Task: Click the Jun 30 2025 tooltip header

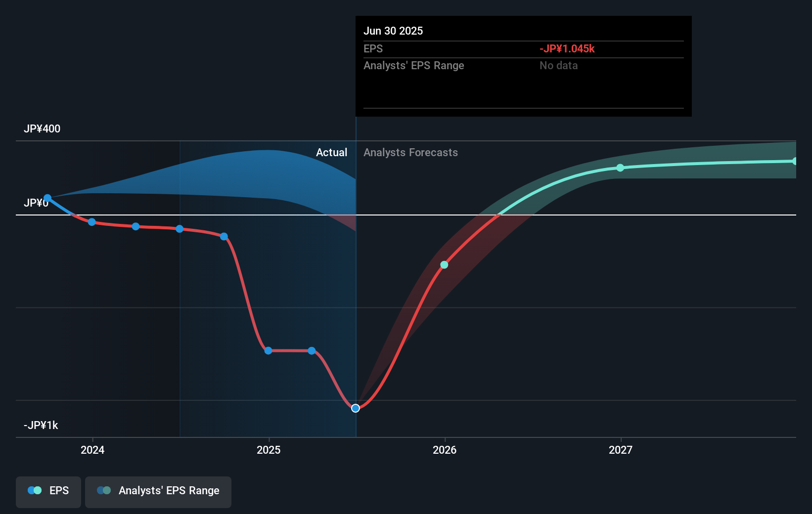Action: (393, 31)
